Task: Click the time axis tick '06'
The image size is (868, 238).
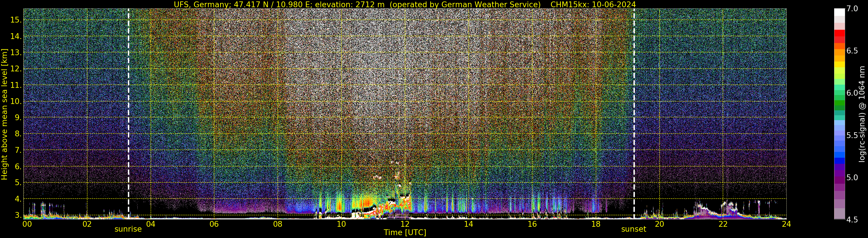Action: (x=214, y=224)
